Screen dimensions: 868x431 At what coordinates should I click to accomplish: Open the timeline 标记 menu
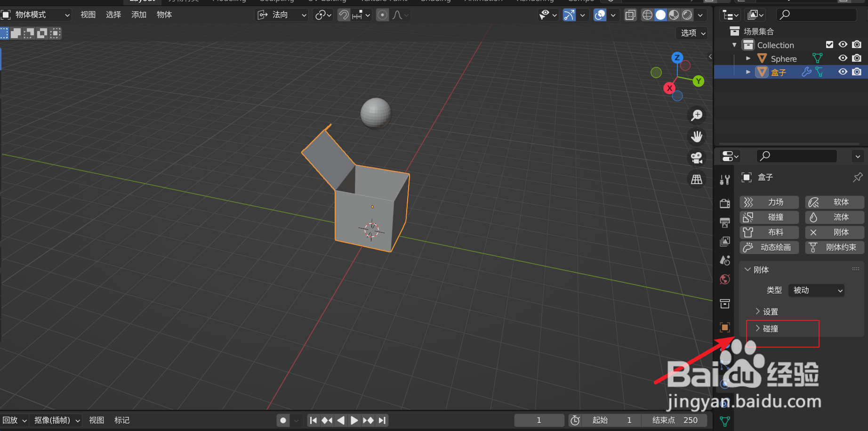(x=122, y=420)
